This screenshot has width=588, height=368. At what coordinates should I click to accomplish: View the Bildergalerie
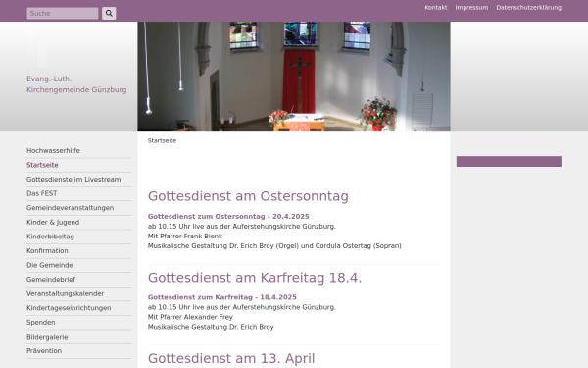pyautogui.click(x=47, y=337)
